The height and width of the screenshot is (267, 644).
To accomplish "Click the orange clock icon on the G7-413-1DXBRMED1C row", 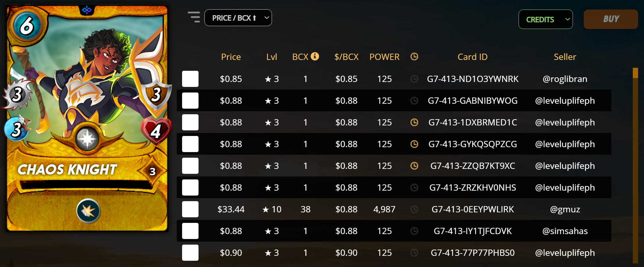I will [x=414, y=122].
